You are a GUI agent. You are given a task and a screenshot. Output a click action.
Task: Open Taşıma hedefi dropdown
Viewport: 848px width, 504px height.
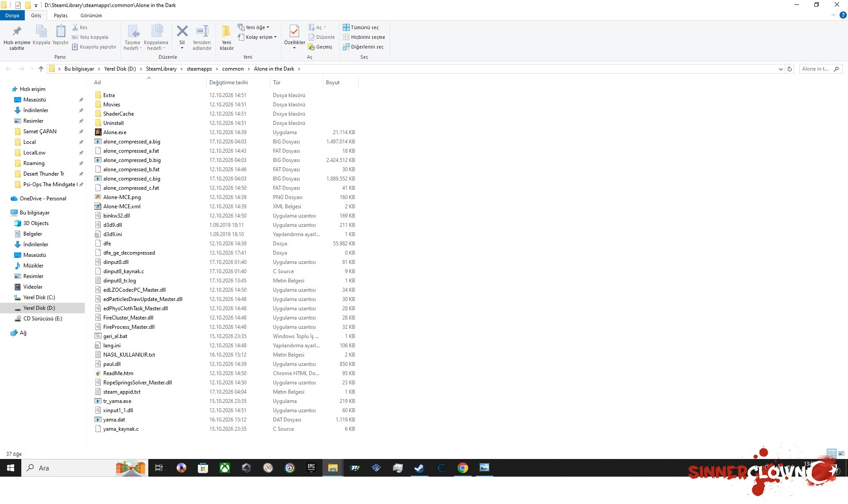pyautogui.click(x=132, y=38)
